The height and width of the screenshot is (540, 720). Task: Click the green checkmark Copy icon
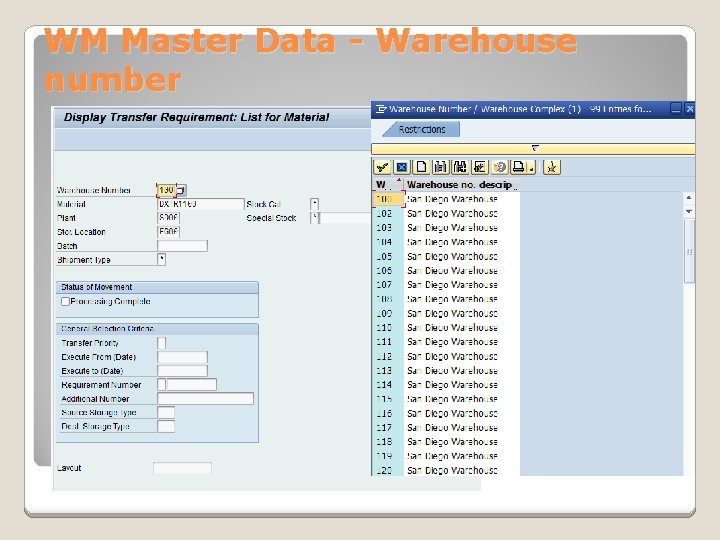(x=382, y=167)
